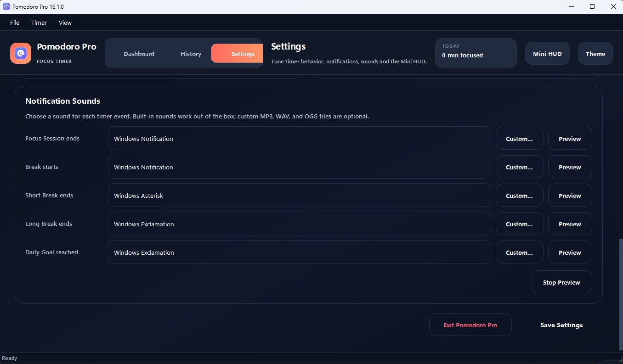This screenshot has width=623, height=364.
Task: Open the File menu
Action: [15, 22]
